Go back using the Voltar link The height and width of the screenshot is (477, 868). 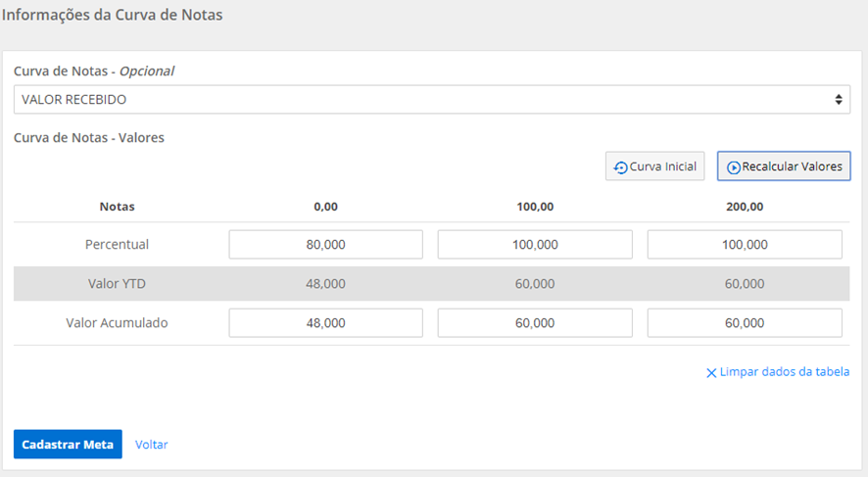pos(152,444)
